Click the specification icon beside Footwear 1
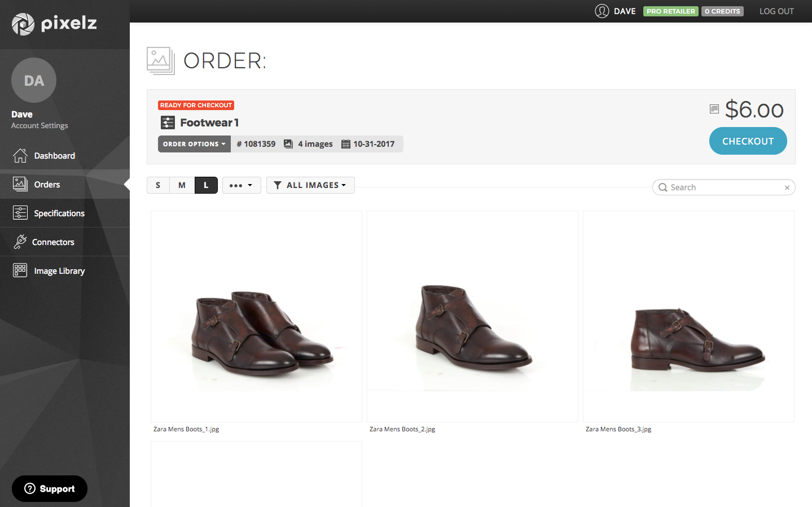This screenshot has width=812, height=507. click(x=168, y=123)
